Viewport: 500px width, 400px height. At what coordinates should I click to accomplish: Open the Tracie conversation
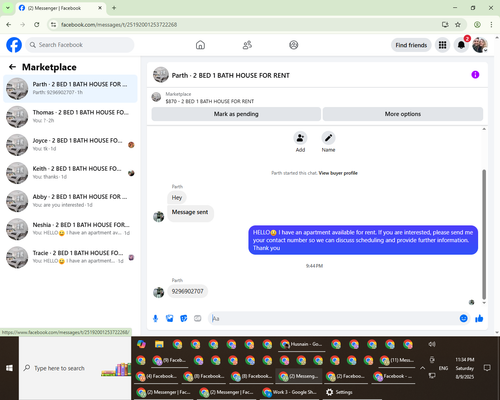pyautogui.click(x=70, y=257)
